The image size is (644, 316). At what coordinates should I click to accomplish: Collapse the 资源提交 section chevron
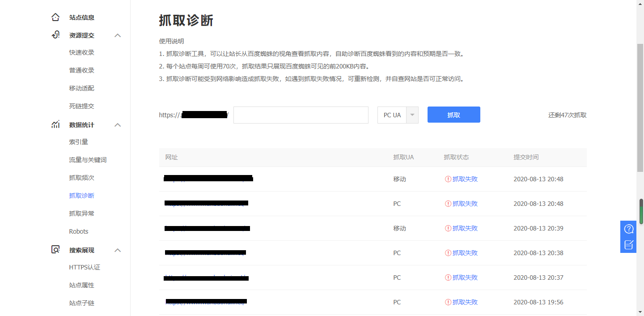(x=118, y=35)
